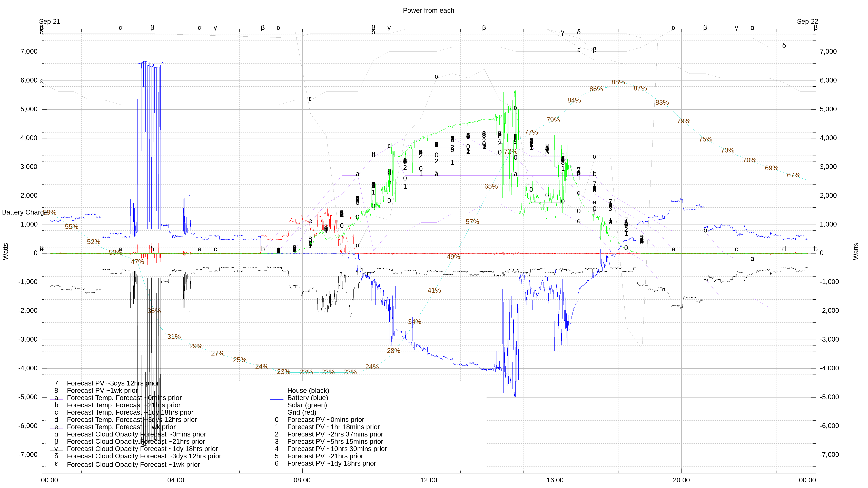Click legend 'Forecast Cloud Opacity Forecast ~3dys 12hrs prior'
This screenshot has width=868, height=488.
(144, 456)
